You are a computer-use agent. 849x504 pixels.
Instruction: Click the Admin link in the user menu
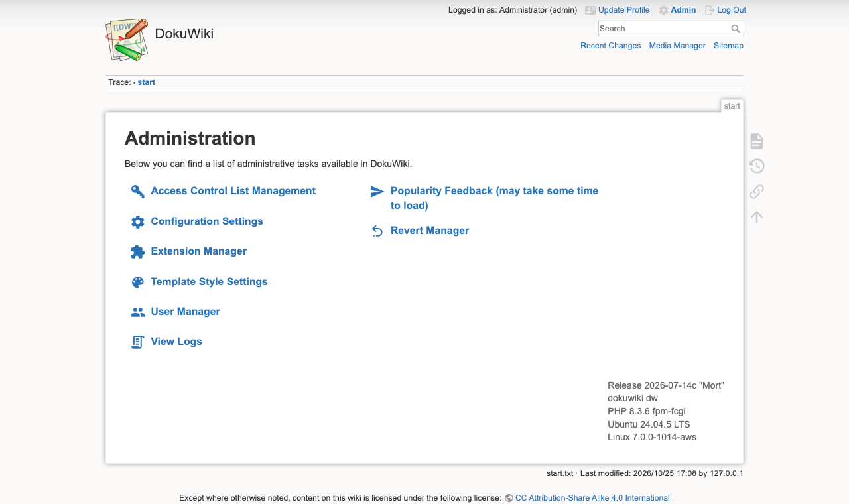683,10
